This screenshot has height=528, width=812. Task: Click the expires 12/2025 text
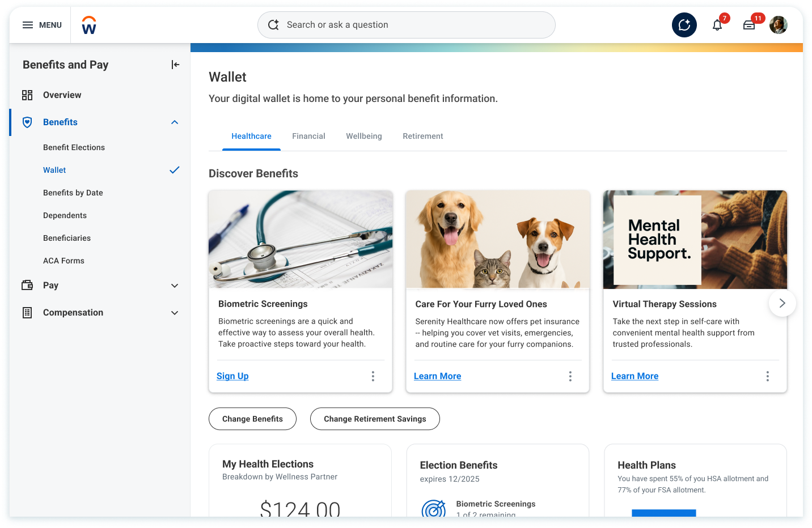coord(450,479)
